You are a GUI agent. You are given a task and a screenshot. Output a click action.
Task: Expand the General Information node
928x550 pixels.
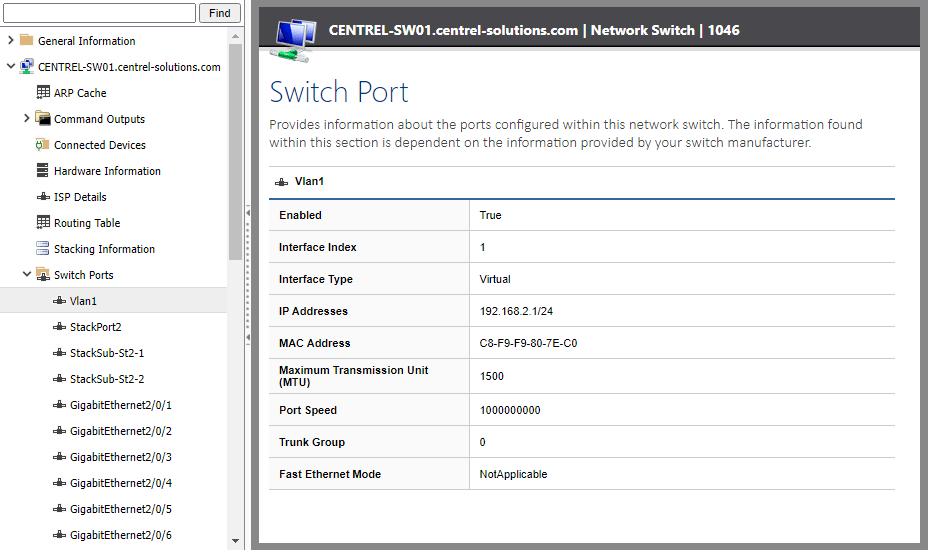pos(11,40)
